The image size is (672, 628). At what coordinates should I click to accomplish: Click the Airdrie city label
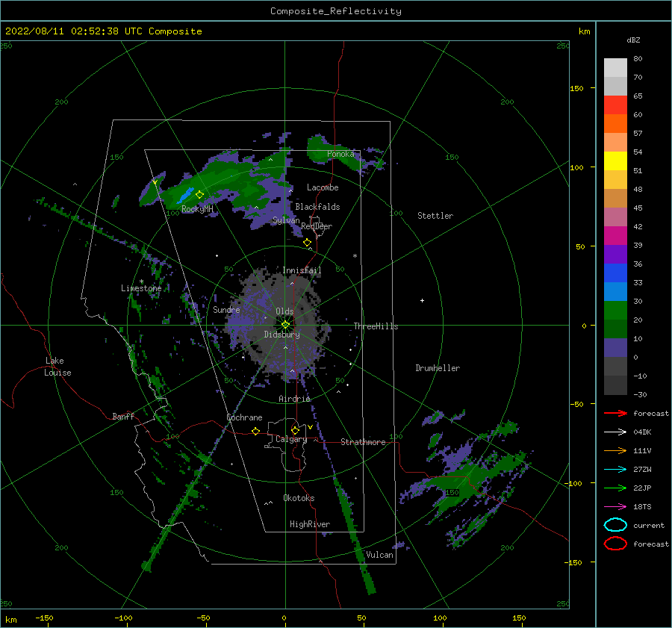(x=294, y=399)
